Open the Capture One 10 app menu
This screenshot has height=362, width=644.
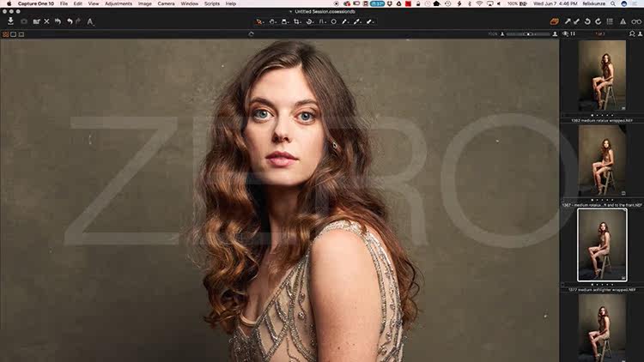(36, 3)
